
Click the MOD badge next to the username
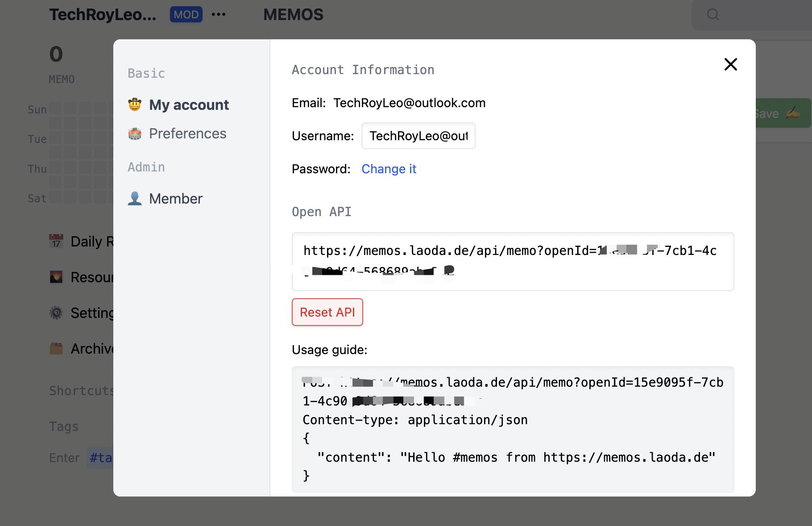click(186, 14)
